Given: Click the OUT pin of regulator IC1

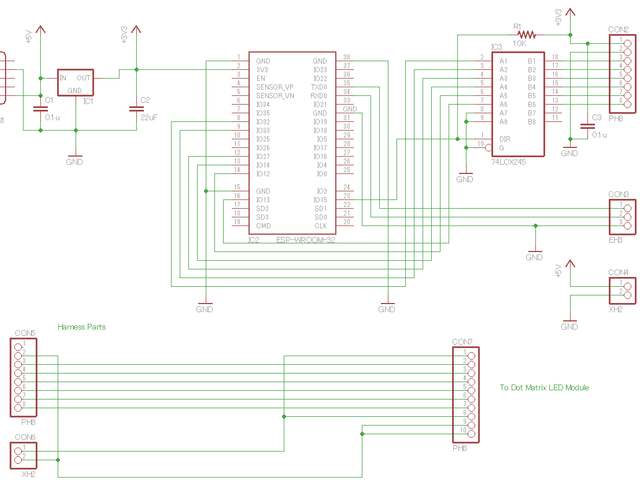Looking at the screenshot, I should click(x=84, y=77).
